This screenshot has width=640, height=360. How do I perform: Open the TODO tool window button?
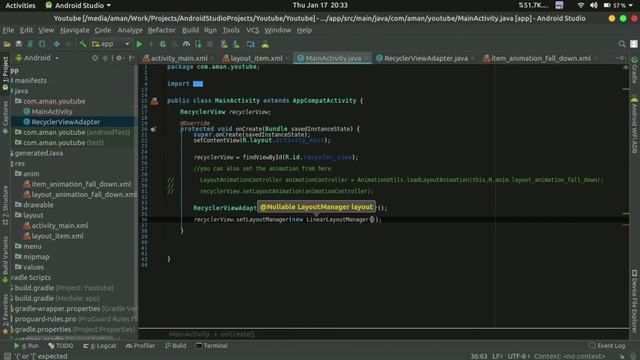[x=60, y=346]
